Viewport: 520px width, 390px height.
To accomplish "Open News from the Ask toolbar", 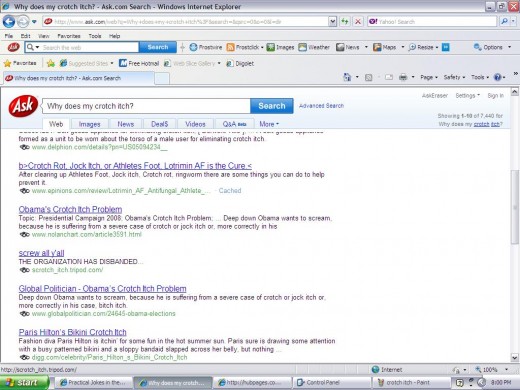I will click(x=348, y=47).
